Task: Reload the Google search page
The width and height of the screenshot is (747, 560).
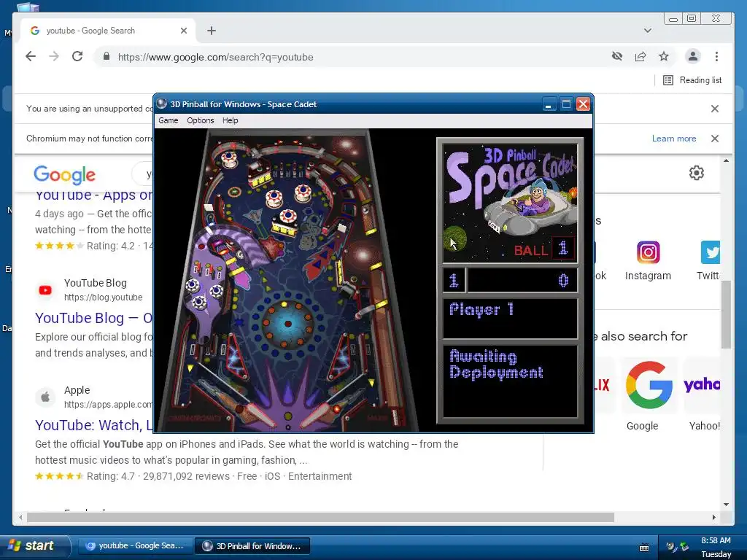Action: point(77,57)
